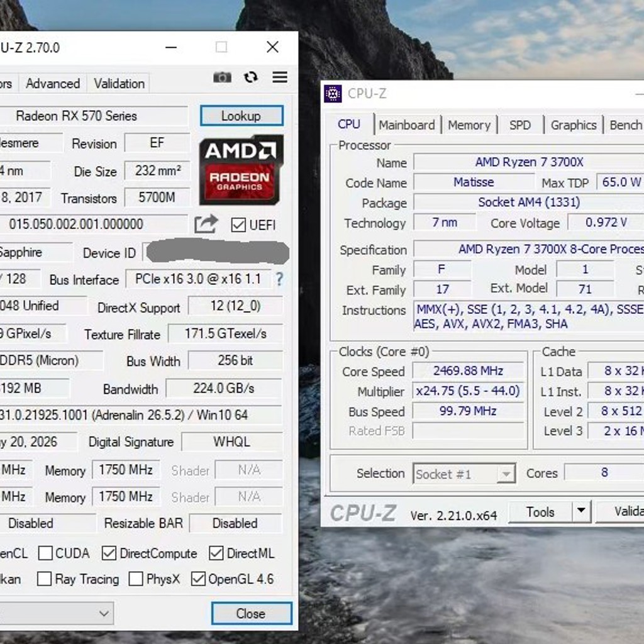Click the Ext. Family 17 value

[442, 289]
